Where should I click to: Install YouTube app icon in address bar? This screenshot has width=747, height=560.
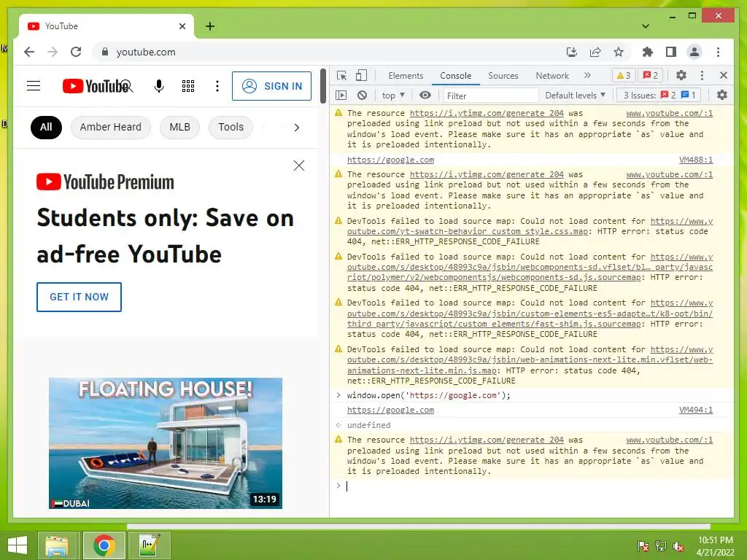coord(572,52)
